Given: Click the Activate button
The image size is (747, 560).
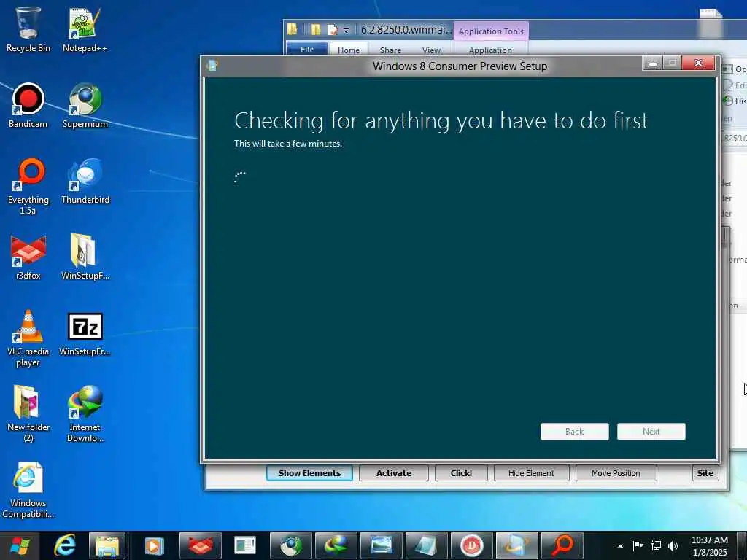Looking at the screenshot, I should [393, 472].
